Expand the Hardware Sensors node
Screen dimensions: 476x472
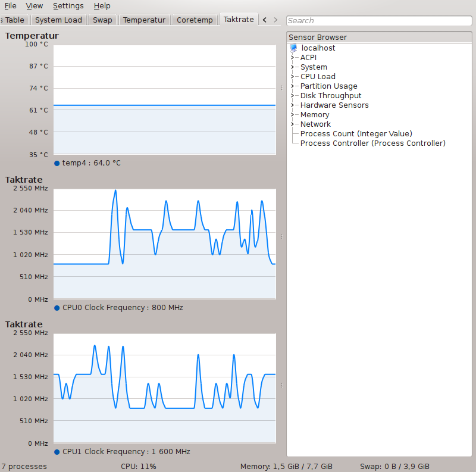[292, 105]
